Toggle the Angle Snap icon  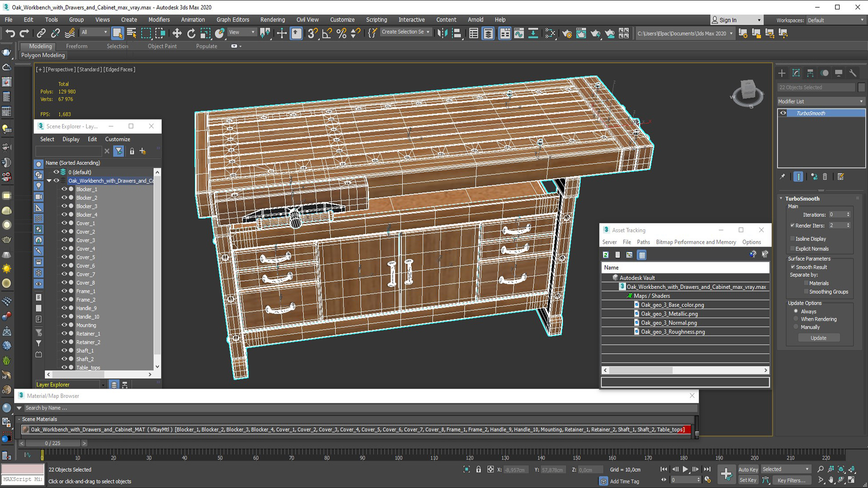coord(327,33)
